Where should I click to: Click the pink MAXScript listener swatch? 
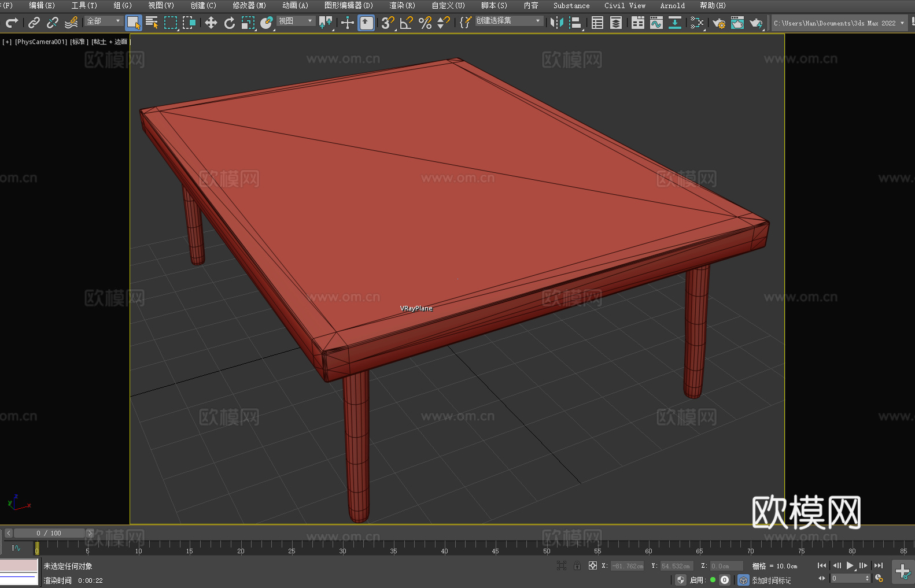tap(19, 565)
